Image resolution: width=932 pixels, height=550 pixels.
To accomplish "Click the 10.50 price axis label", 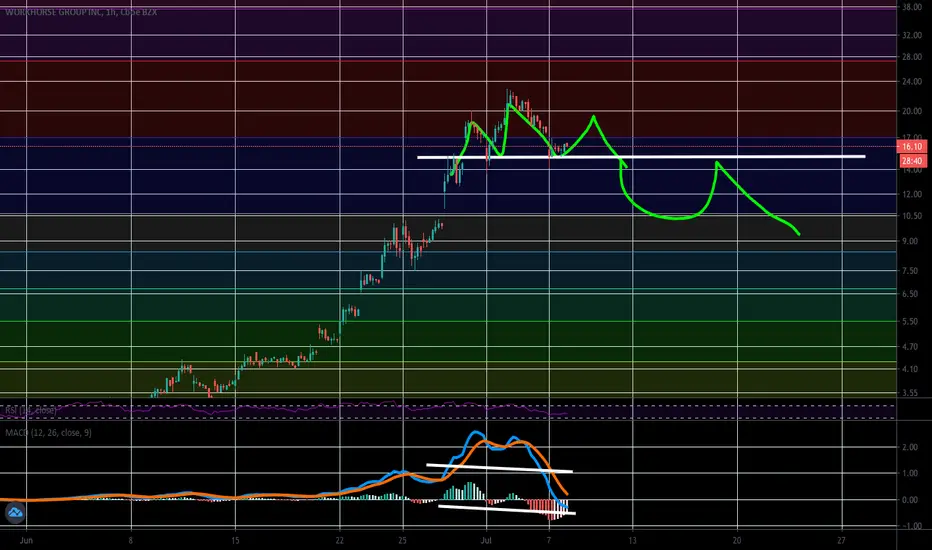I will 912,216.
